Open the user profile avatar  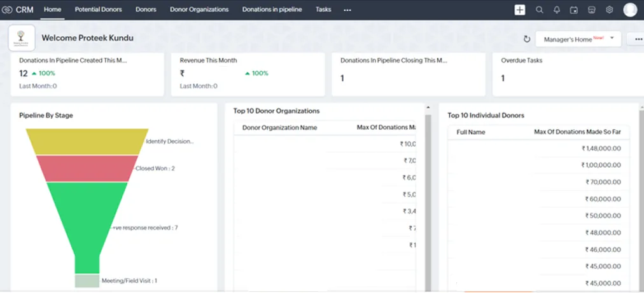(630, 10)
